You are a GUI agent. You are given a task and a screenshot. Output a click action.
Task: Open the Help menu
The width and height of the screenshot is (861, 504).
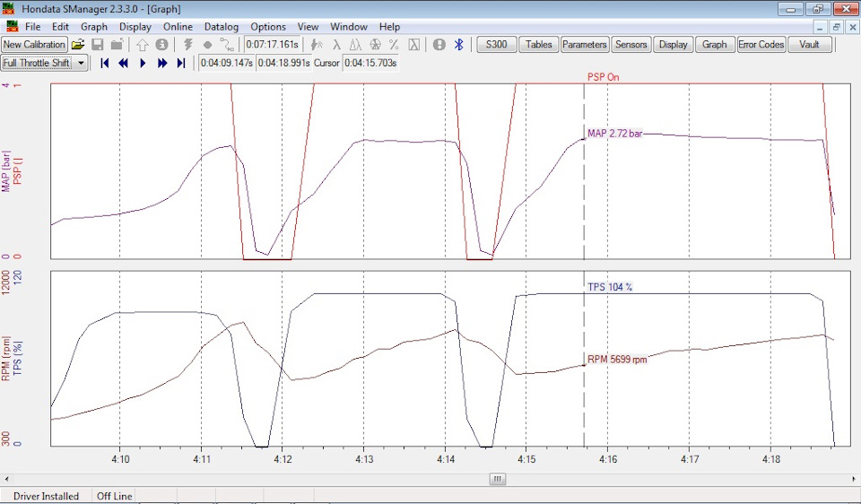click(x=389, y=26)
